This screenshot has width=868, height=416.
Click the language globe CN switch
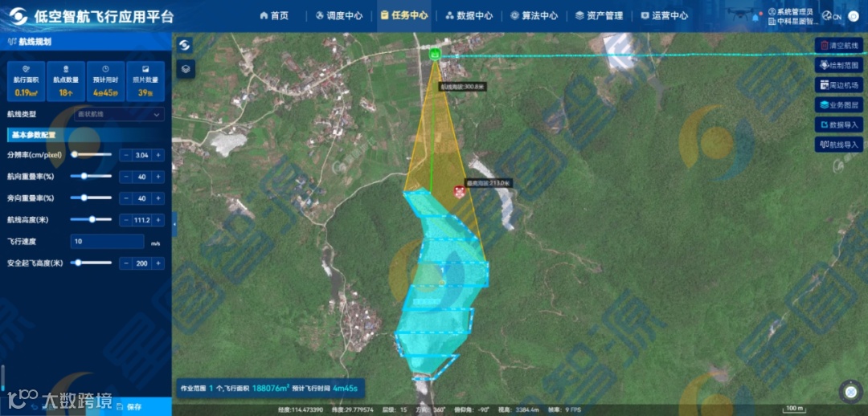(x=832, y=16)
